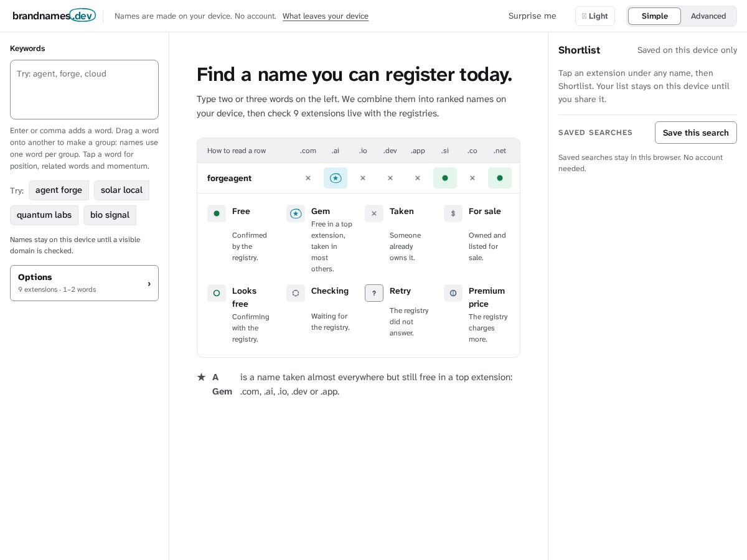747x560 pixels.
Task: Click Saved on this device only text
Action: 687,50
